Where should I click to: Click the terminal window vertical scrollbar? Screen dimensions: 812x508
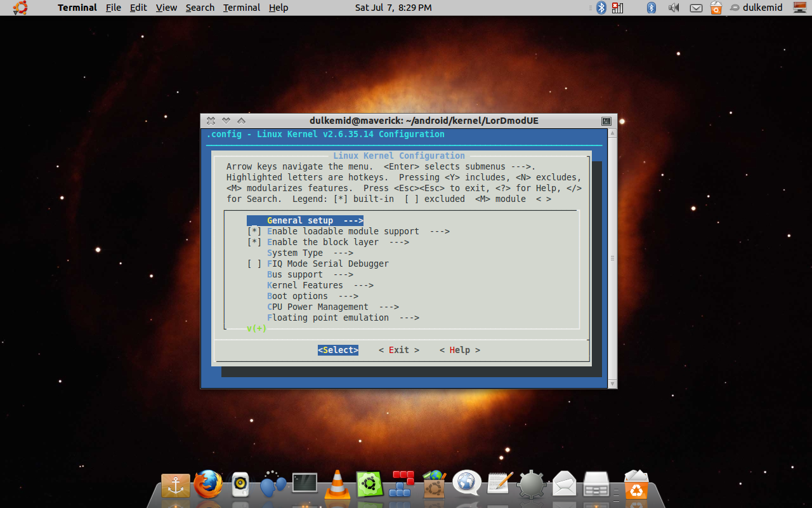[612, 258]
